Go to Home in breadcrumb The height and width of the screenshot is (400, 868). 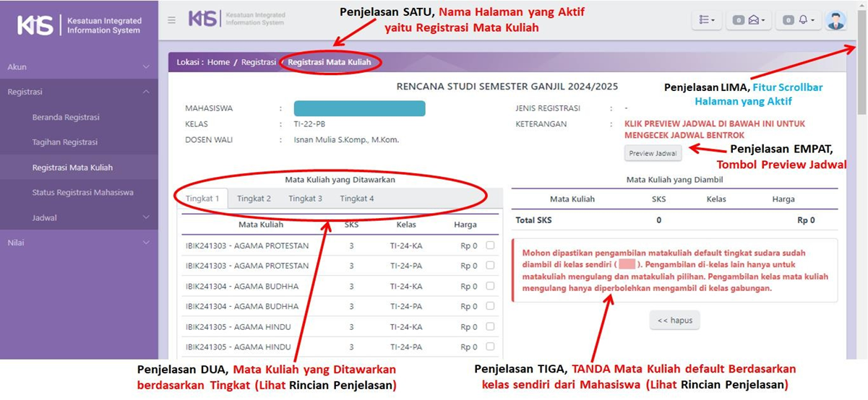click(218, 62)
